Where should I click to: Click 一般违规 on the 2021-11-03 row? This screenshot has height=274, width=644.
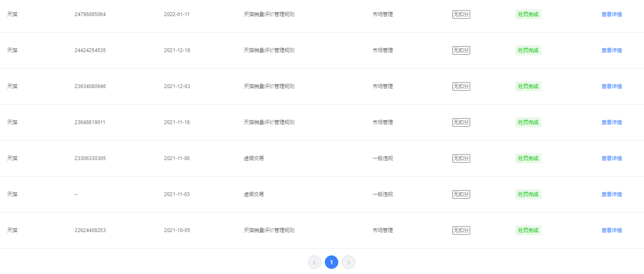383,194
